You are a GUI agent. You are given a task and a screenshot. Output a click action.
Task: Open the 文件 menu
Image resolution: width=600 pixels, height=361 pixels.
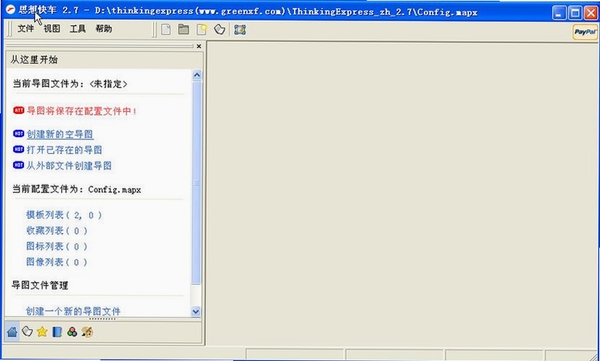[26, 29]
